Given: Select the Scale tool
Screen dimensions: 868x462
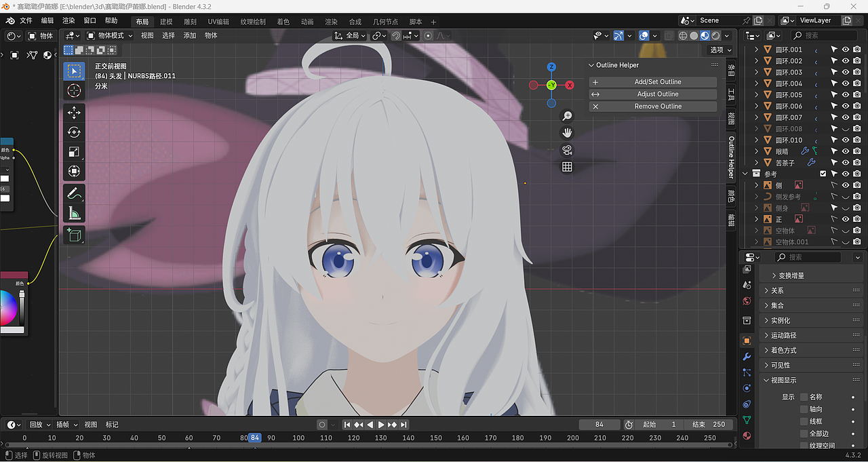Looking at the screenshot, I should 74,152.
